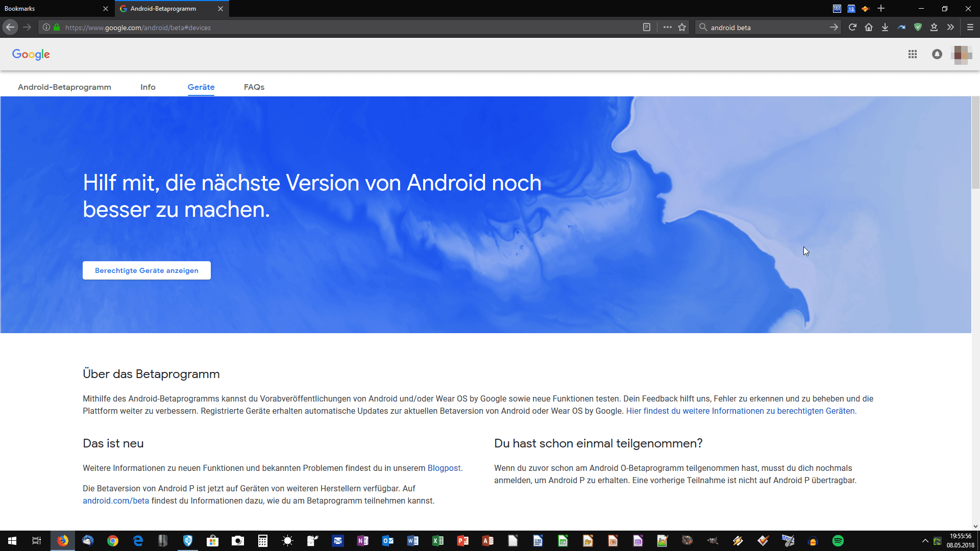Toggle reader view in address bar

(646, 28)
